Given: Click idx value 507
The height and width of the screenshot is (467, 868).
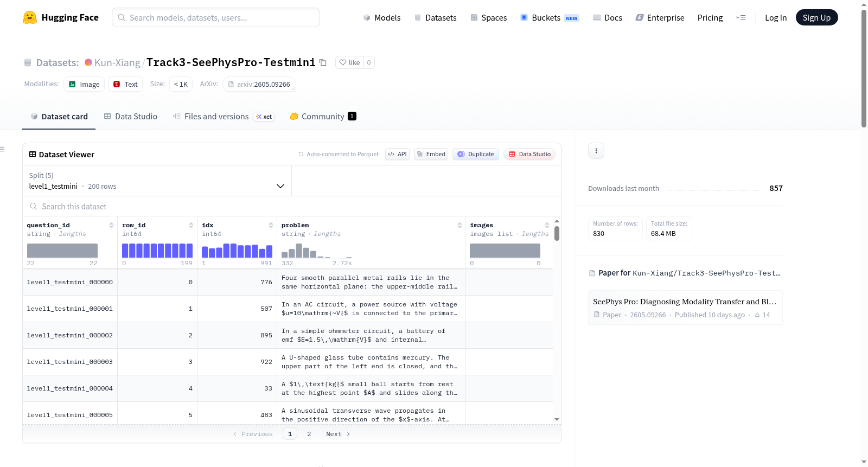Looking at the screenshot, I should click(266, 309).
